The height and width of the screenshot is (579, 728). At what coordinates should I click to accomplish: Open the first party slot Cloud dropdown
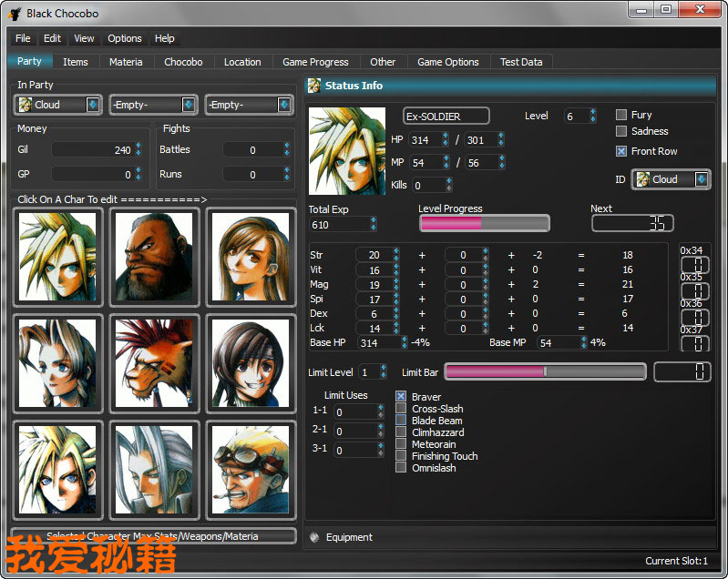pyautogui.click(x=58, y=105)
